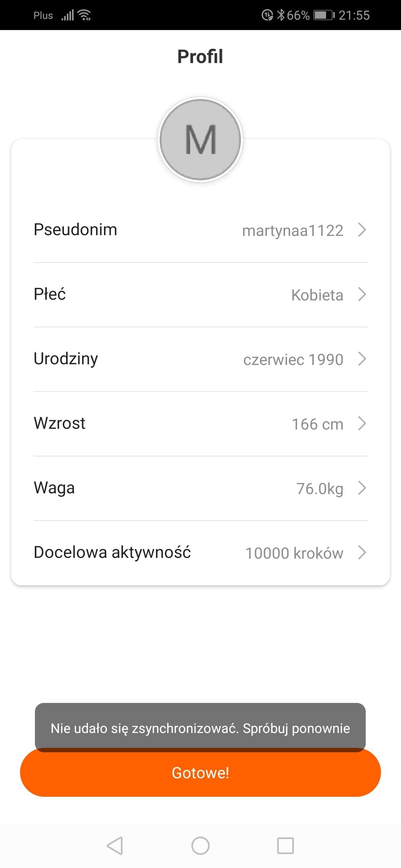
Task: Tap the battery icon in status bar
Action: click(324, 15)
